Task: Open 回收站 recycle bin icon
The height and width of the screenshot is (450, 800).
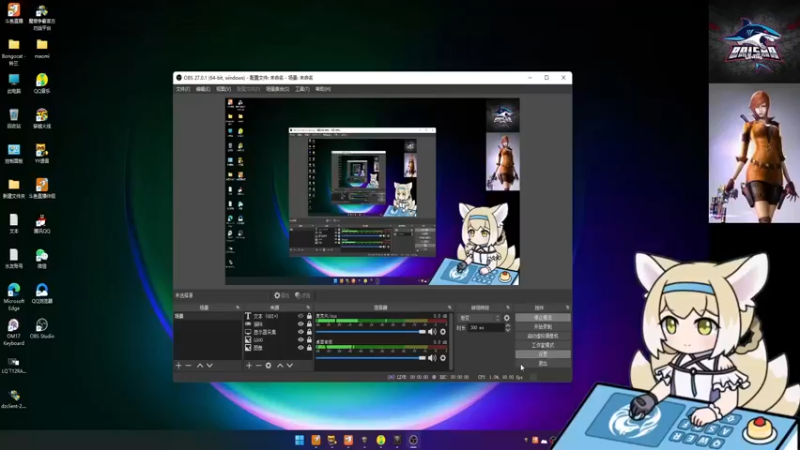Action: coord(14,118)
